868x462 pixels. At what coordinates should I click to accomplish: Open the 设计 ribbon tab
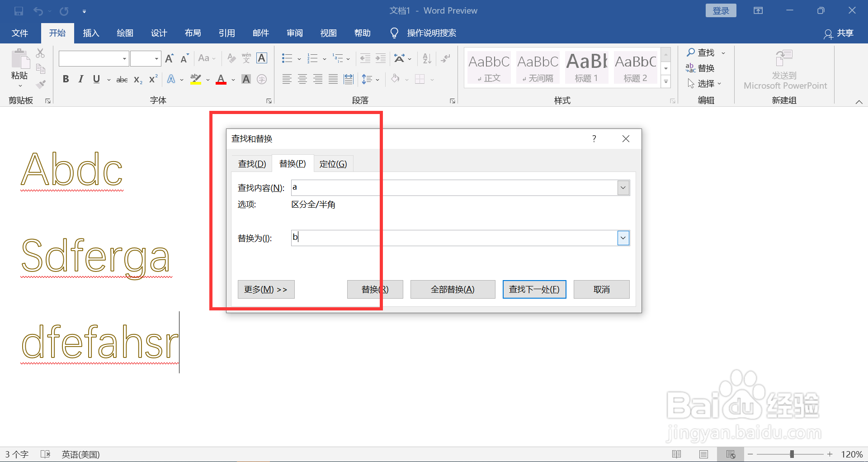click(159, 33)
